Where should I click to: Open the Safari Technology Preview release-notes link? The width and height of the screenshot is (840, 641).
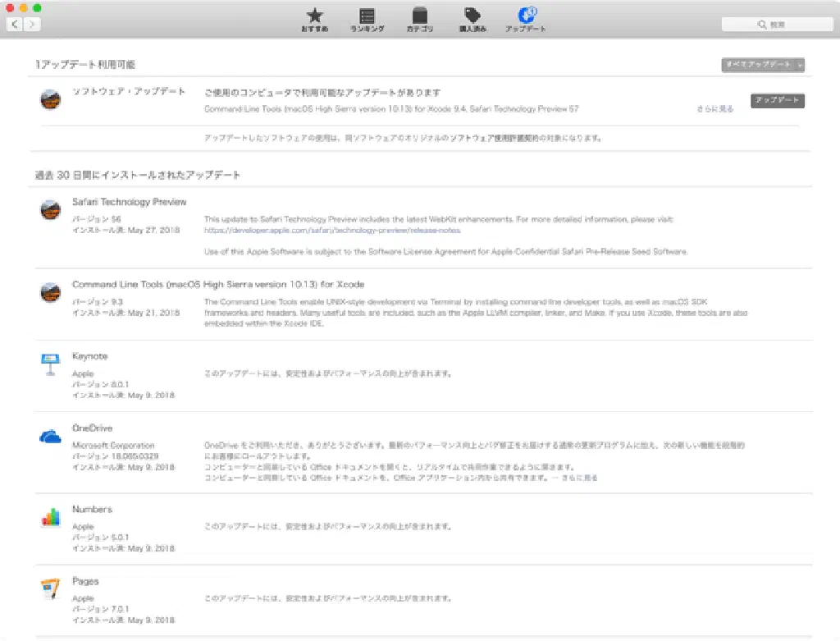point(332,231)
